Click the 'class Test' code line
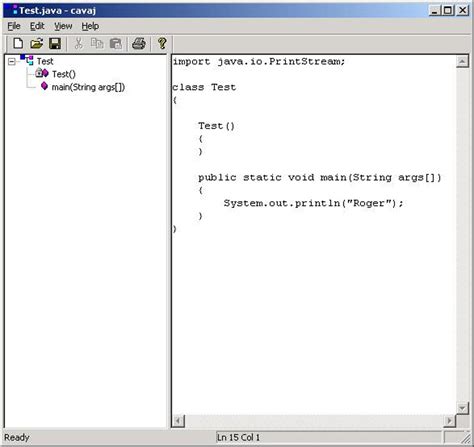The width and height of the screenshot is (474, 447). click(204, 87)
